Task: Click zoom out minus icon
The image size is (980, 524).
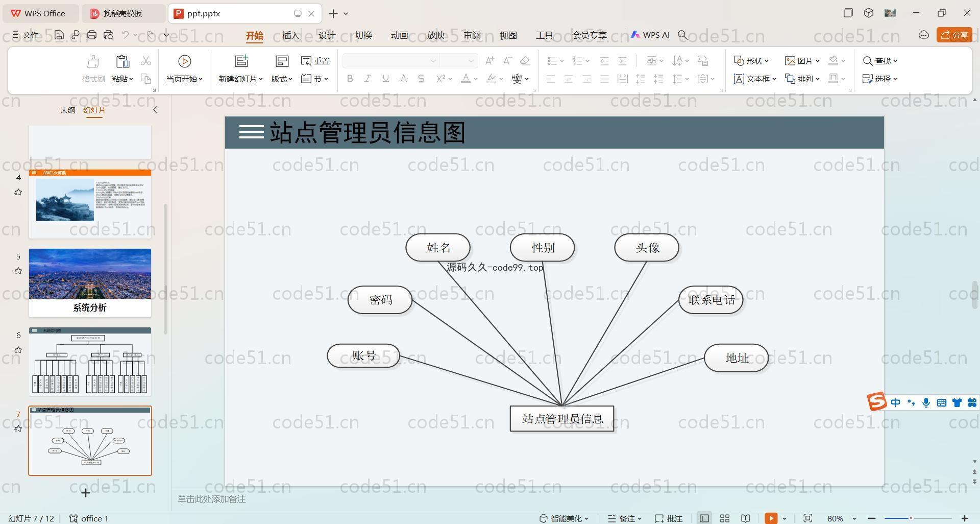Action: [x=872, y=518]
